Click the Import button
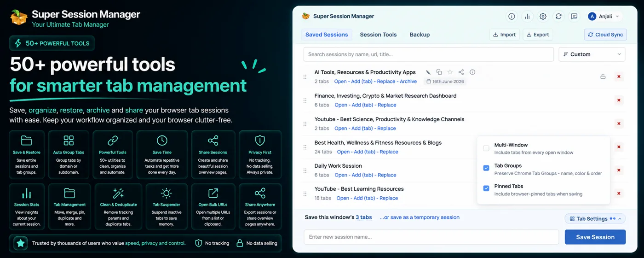The image size is (644, 258). pos(505,35)
